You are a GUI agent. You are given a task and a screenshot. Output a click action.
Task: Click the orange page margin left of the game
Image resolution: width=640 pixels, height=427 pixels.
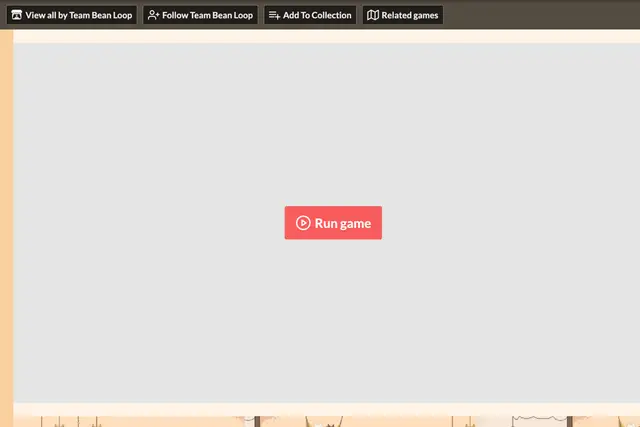pyautogui.click(x=7, y=228)
